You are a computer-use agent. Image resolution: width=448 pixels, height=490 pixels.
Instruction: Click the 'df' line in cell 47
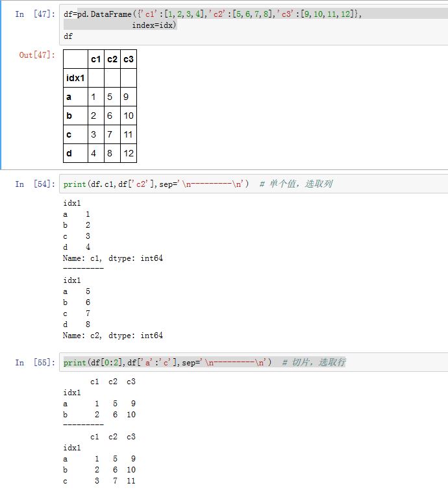(68, 36)
